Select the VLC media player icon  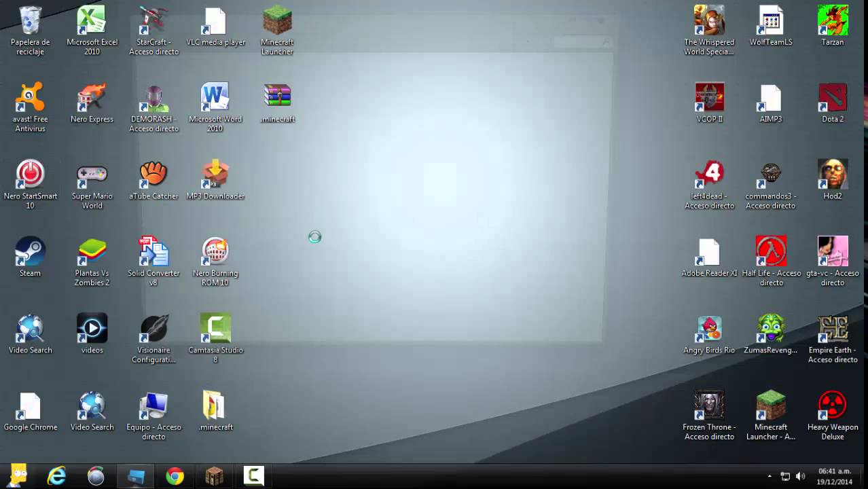pos(215,20)
